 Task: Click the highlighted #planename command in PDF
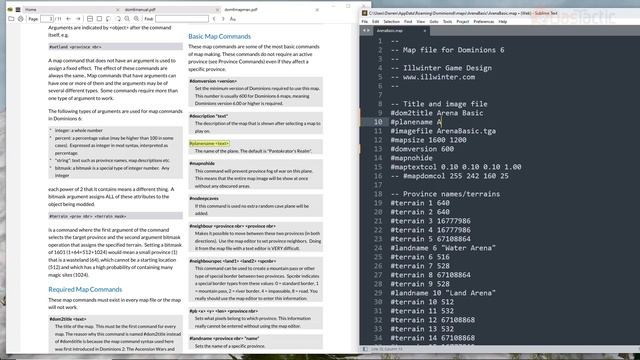tap(209, 143)
